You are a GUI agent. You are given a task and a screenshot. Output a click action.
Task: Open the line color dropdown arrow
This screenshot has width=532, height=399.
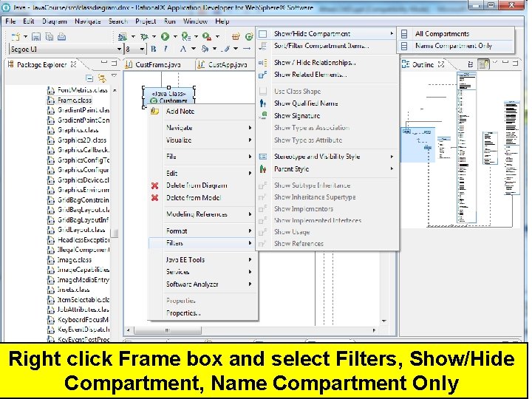pyautogui.click(x=236, y=50)
